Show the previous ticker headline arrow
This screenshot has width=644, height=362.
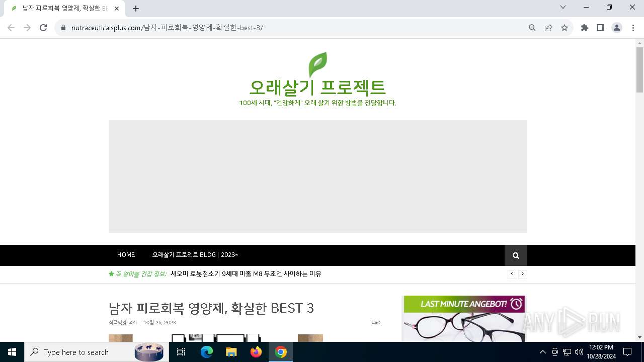(512, 274)
